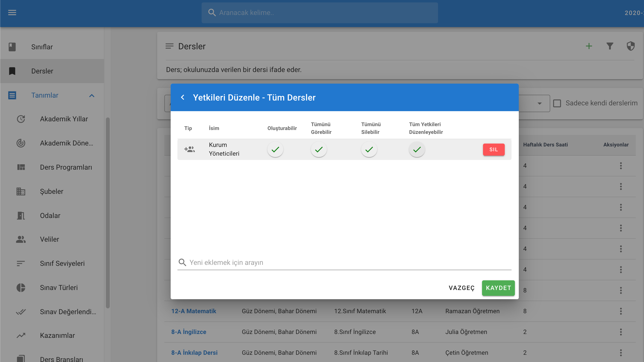Click the Veliler people icon
The width and height of the screenshot is (644, 362).
21,239
